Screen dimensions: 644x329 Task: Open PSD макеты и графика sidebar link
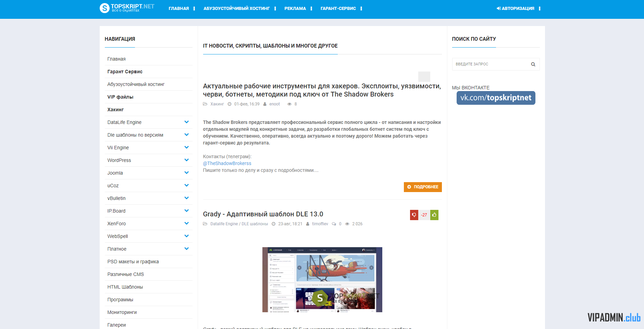pyautogui.click(x=133, y=262)
